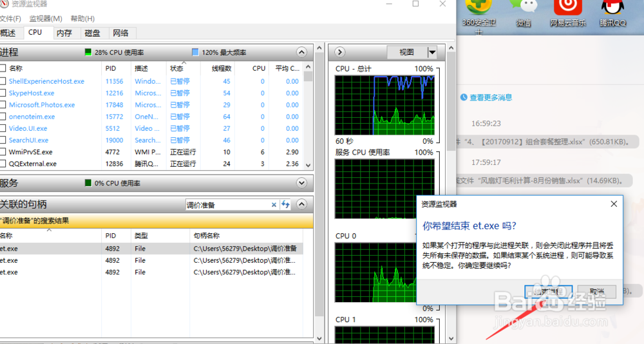Select QQExternal.exe process name
The width and height of the screenshot is (644, 344).
(33, 164)
